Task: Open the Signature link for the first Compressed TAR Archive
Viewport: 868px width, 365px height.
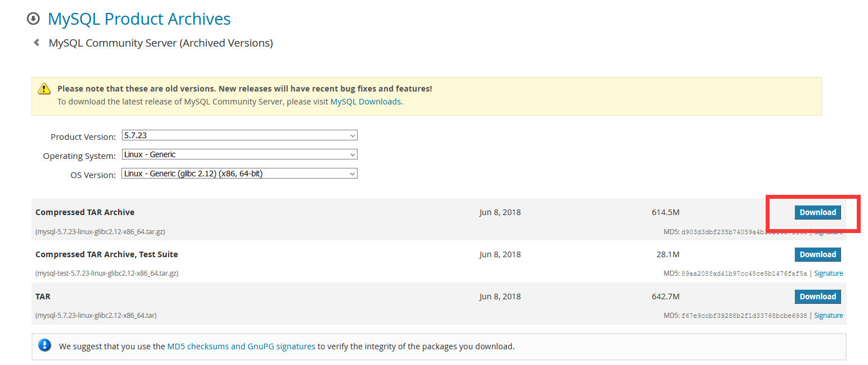Action: click(828, 232)
